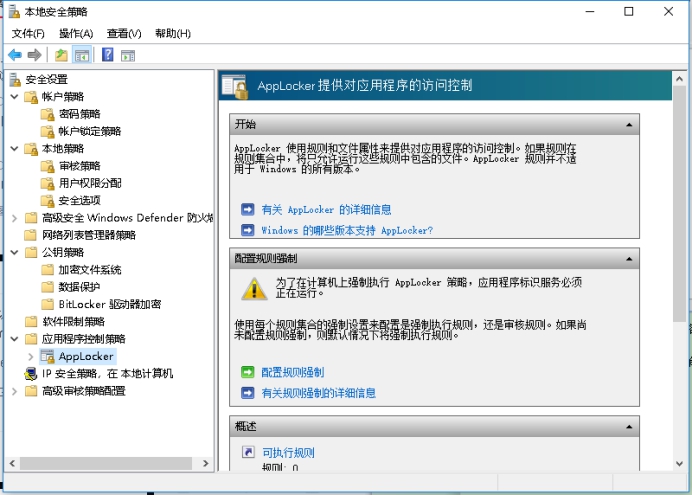Collapse the 配置规则强制 section panel
The height and width of the screenshot is (495, 692).
(629, 259)
